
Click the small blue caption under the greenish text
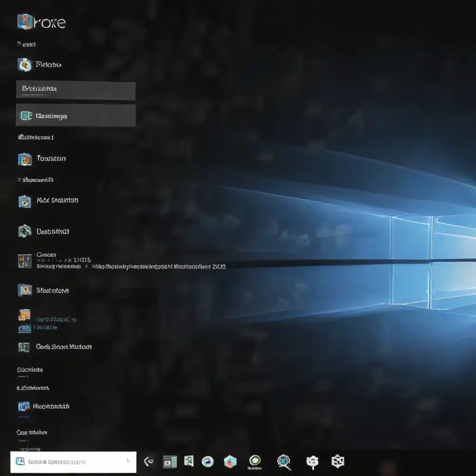(46, 327)
